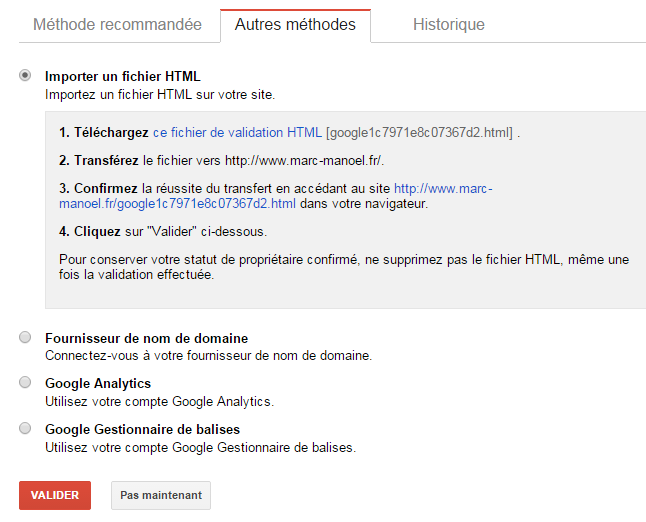Image resolution: width=646 pixels, height=522 pixels.
Task: Choose the Fournisseur de nom de domaine radio button
Action: (25, 338)
